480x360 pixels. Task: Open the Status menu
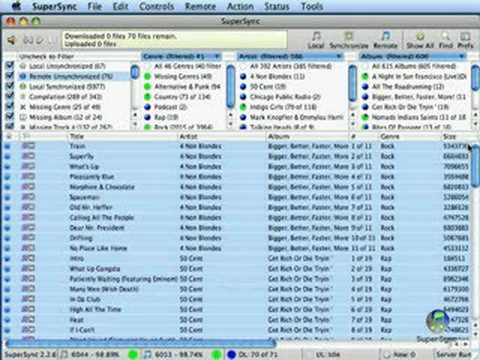pos(276,6)
